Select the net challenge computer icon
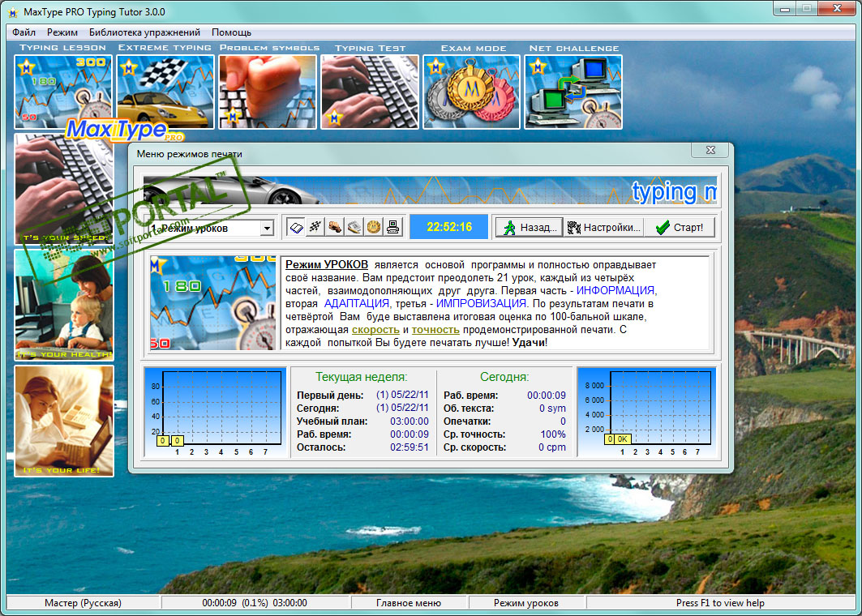 click(392, 227)
